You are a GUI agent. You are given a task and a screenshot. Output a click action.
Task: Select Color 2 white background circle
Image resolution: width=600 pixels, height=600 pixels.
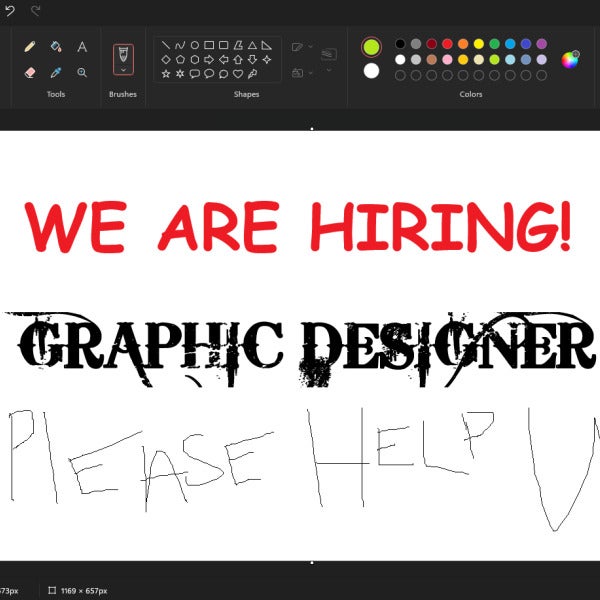click(x=371, y=71)
